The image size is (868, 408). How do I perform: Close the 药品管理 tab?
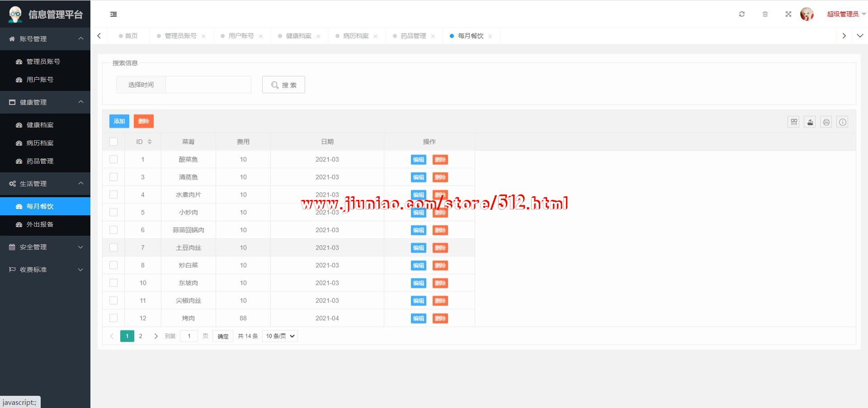(433, 36)
